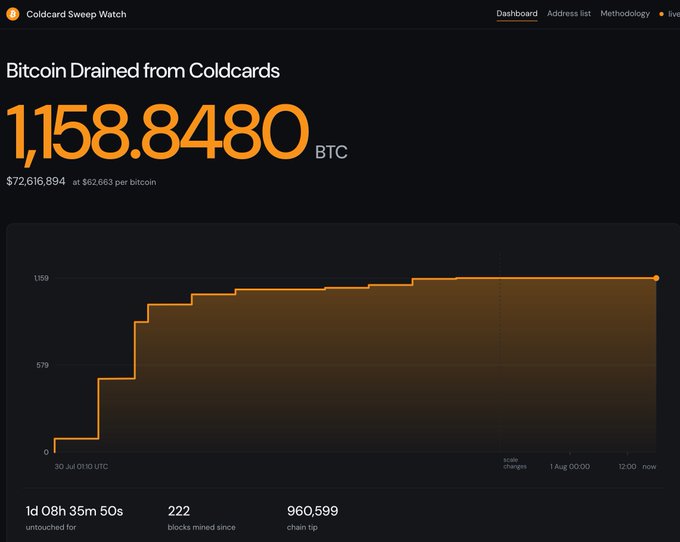Screen dimensions: 680x542
Task: Click the orange Bitcoin logo icon
Action: [x=13, y=14]
